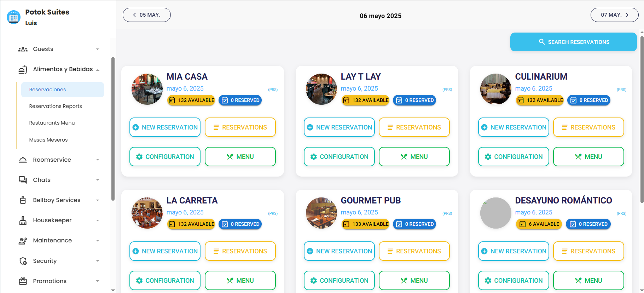The image size is (644, 293).
Task: Click the GOURMET PUB restaurant thumbnail
Action: (x=321, y=213)
